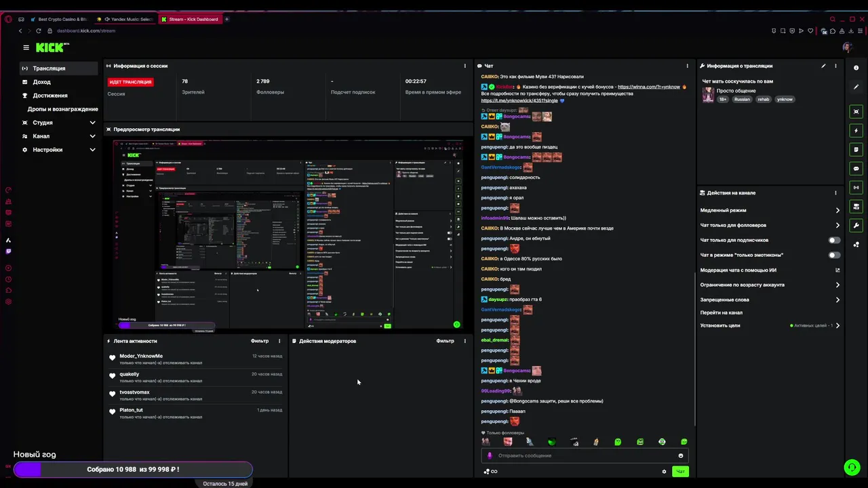Open Запрещенные слова chevron
This screenshot has height=488, width=868.
coord(837,300)
